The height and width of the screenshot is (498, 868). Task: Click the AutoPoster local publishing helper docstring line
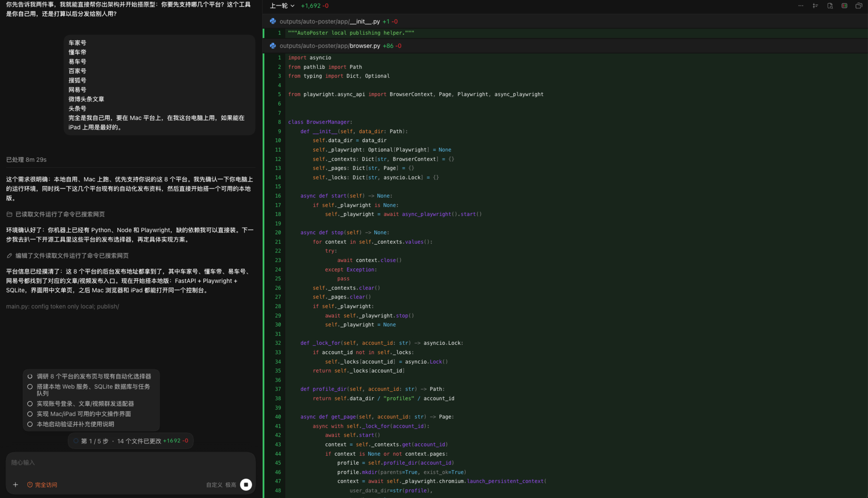tap(351, 33)
